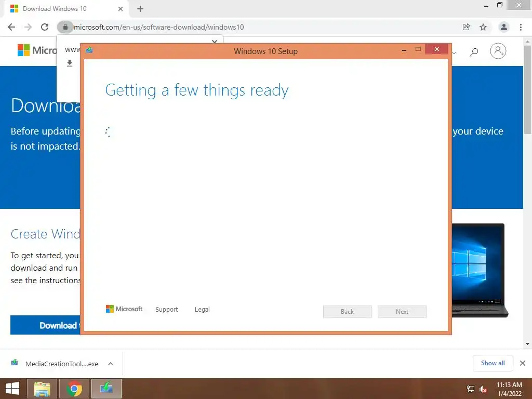
Task: Click the Getting a few things ready heading
Action: point(197,90)
